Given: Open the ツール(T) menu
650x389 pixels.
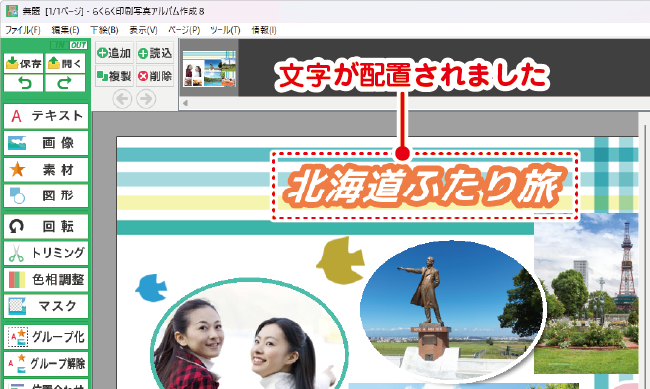Looking at the screenshot, I should (225, 30).
